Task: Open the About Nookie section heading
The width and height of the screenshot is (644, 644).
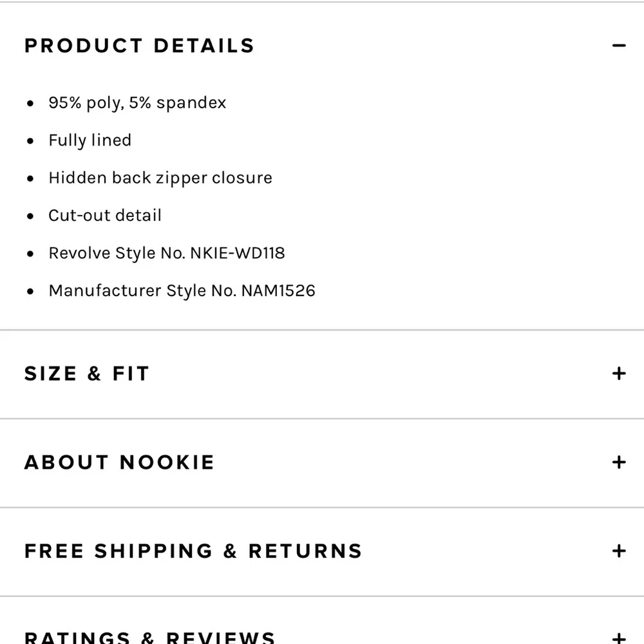Action: click(119, 462)
